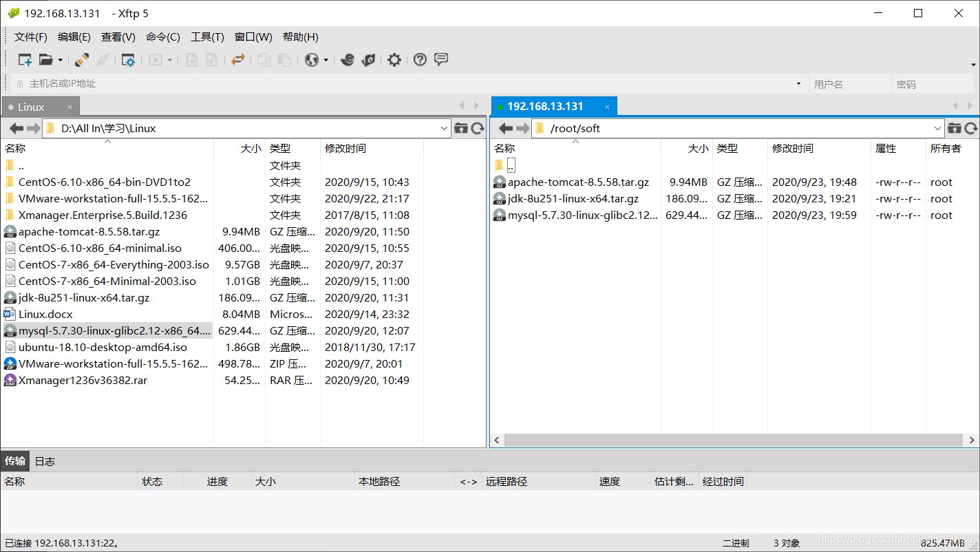
Task: Click the New Session toolbar icon
Action: point(25,60)
